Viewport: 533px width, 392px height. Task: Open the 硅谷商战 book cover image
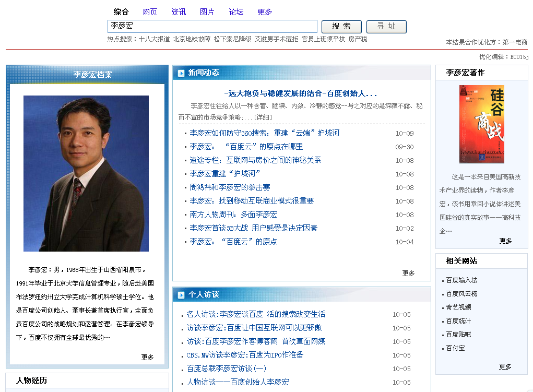click(x=481, y=124)
